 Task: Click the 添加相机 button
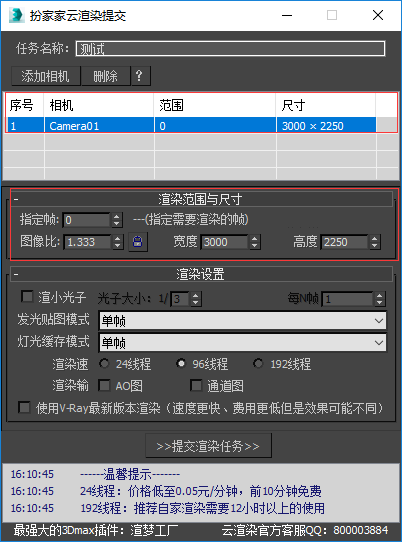point(46,76)
